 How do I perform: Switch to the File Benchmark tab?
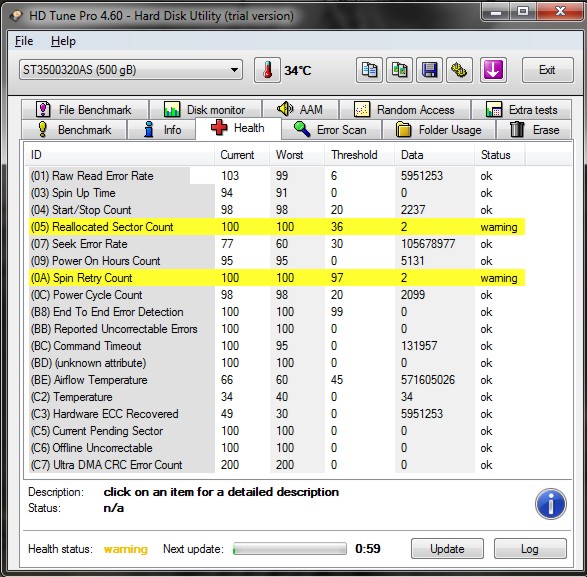point(85,110)
